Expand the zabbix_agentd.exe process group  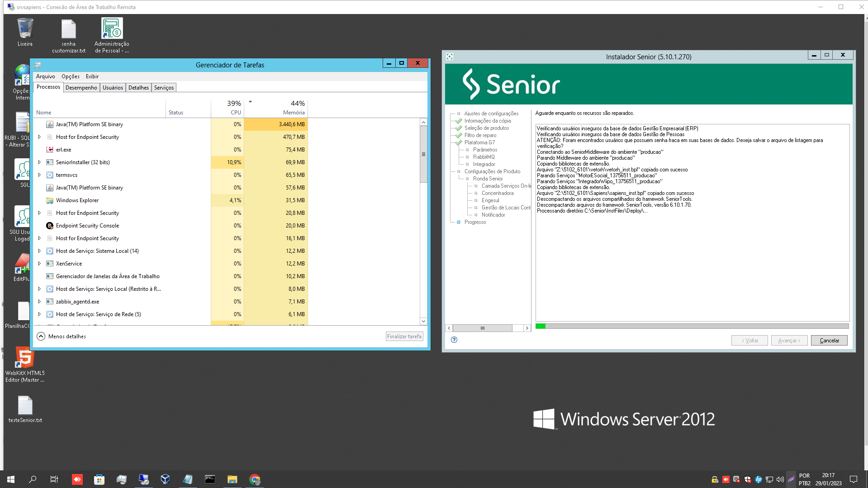(x=39, y=301)
